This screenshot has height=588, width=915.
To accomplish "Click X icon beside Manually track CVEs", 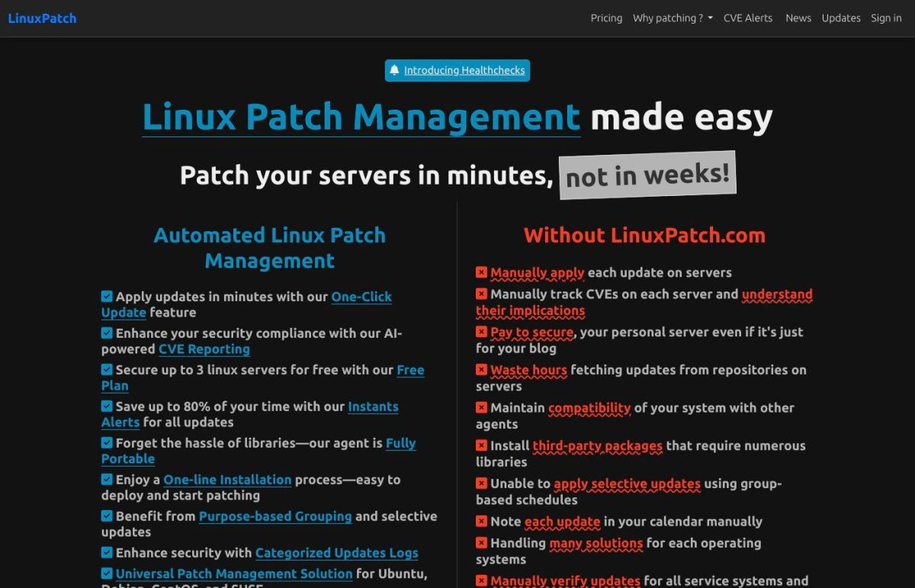I will [x=481, y=293].
